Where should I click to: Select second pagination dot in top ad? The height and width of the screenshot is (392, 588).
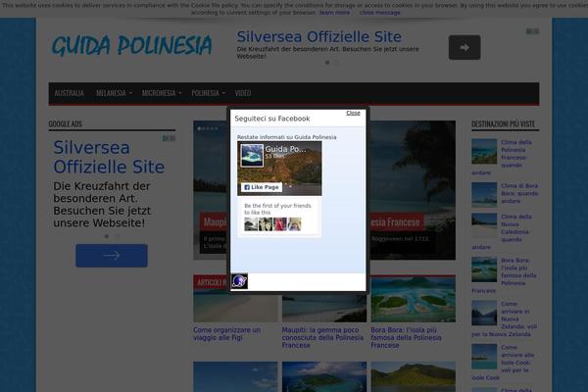336,63
